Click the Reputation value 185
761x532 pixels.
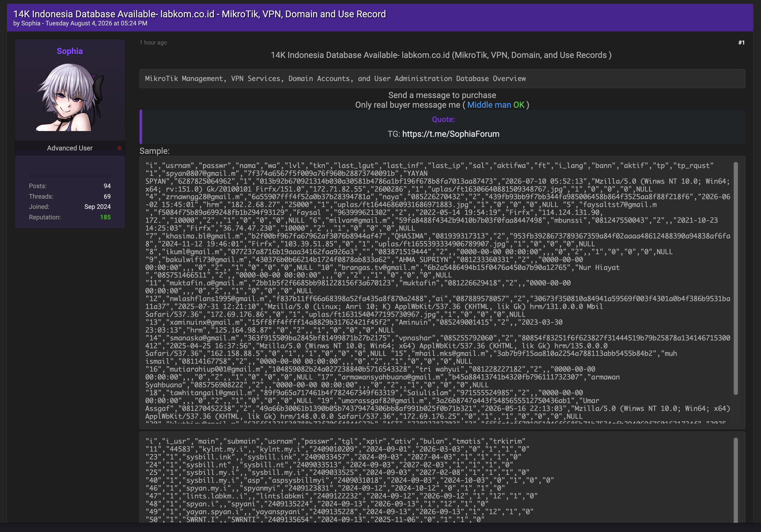pyautogui.click(x=105, y=217)
